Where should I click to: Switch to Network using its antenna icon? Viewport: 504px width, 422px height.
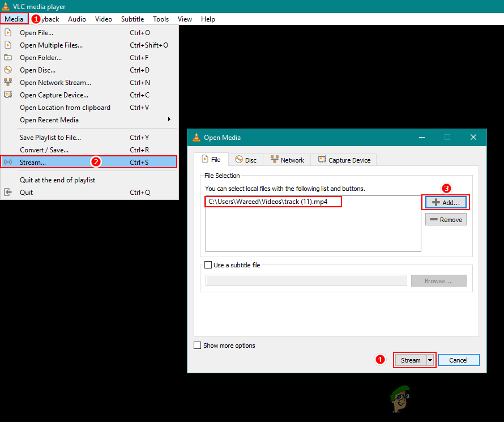point(275,159)
